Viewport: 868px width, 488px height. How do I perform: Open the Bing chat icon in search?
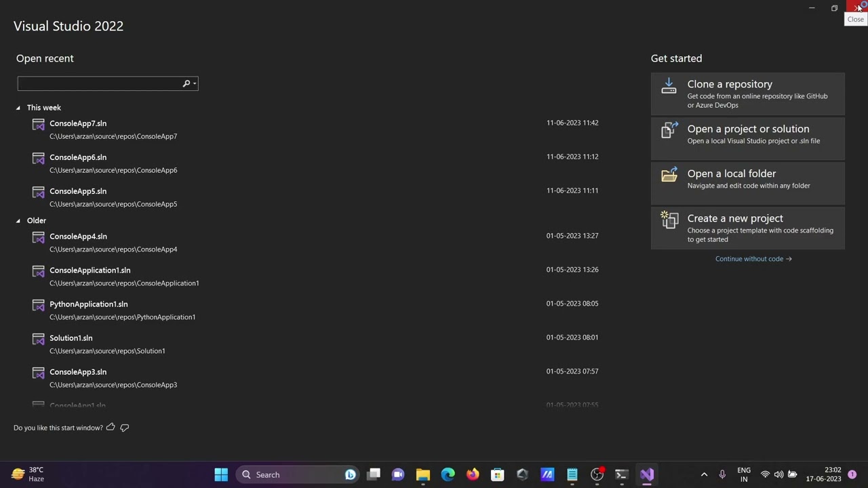tap(351, 474)
